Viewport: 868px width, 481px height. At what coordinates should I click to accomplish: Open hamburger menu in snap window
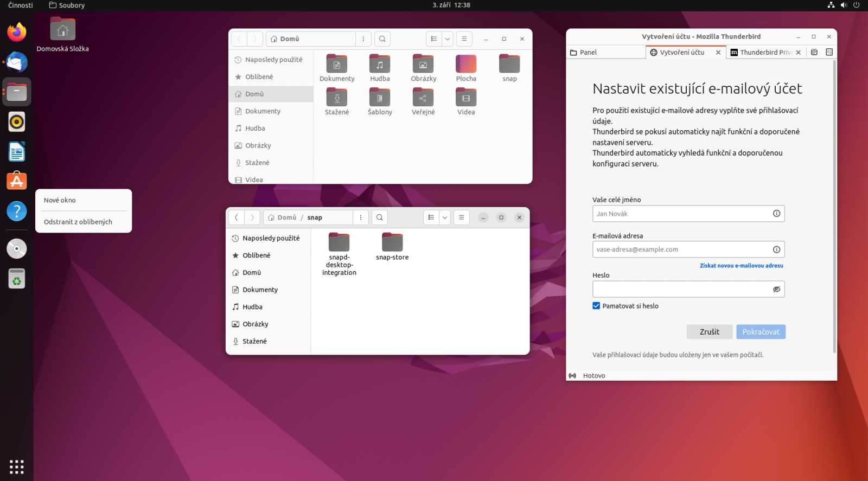(461, 217)
